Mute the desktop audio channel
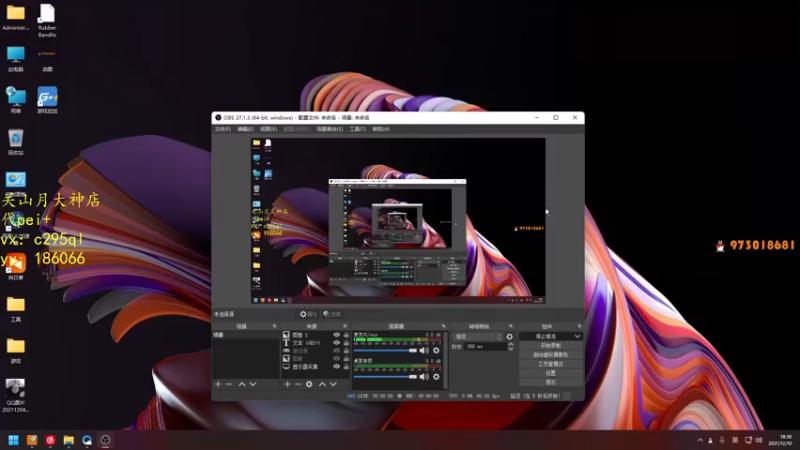Viewport: 800px width, 450px height. click(424, 377)
